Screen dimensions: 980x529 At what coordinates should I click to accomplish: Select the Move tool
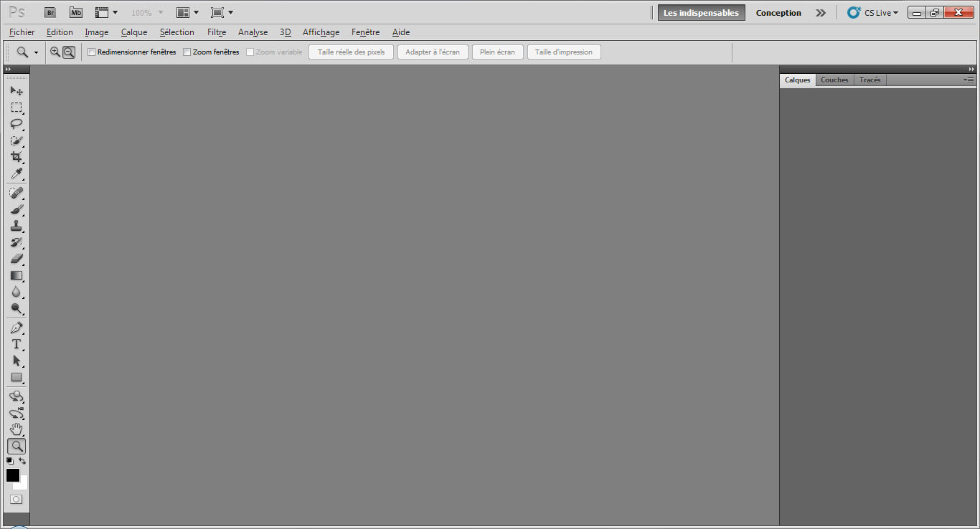pos(16,91)
